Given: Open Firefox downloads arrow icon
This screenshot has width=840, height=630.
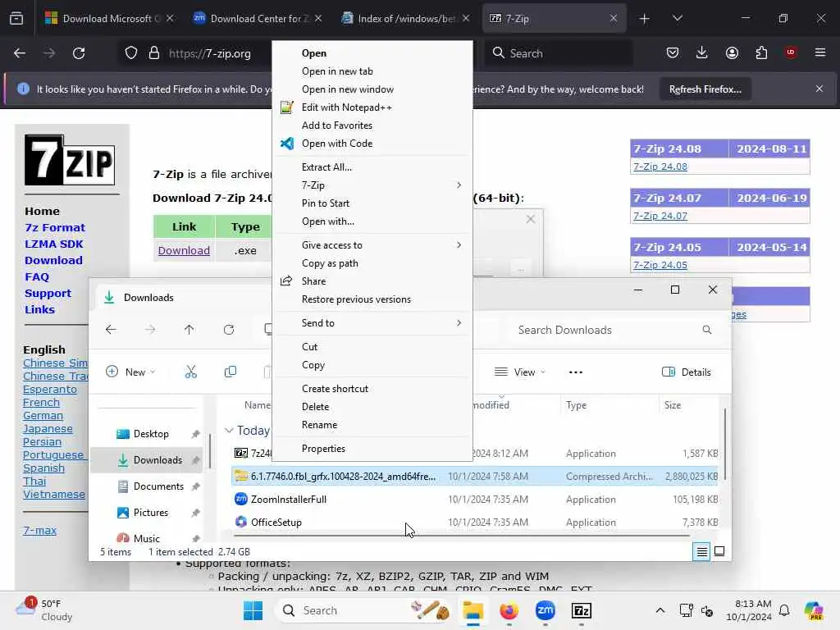Looking at the screenshot, I should coord(702,52).
